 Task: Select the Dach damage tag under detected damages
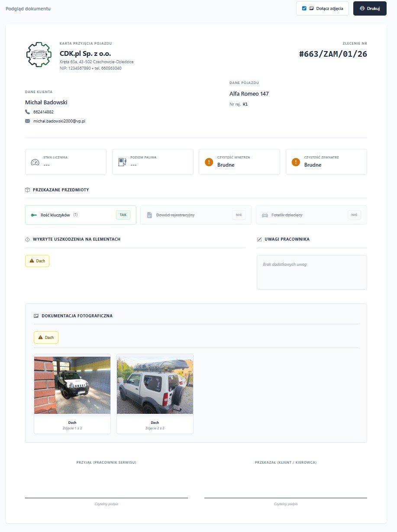pos(37,261)
